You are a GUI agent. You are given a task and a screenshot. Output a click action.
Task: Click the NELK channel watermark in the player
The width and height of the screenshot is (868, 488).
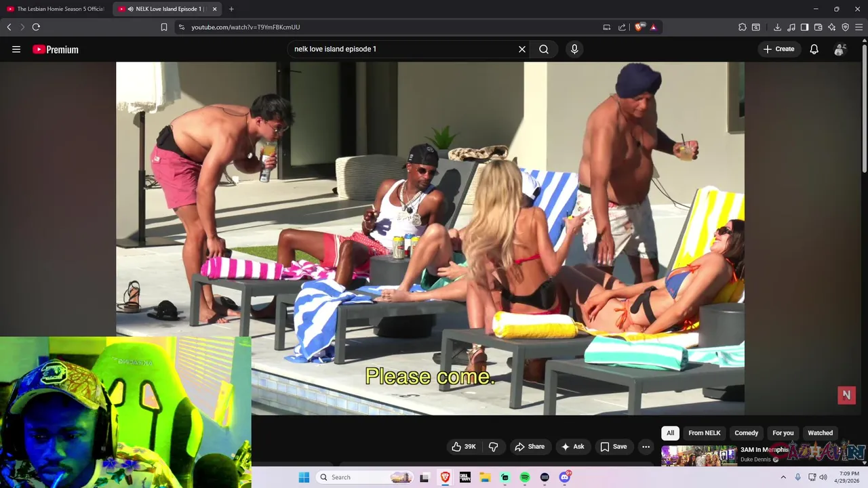(846, 395)
